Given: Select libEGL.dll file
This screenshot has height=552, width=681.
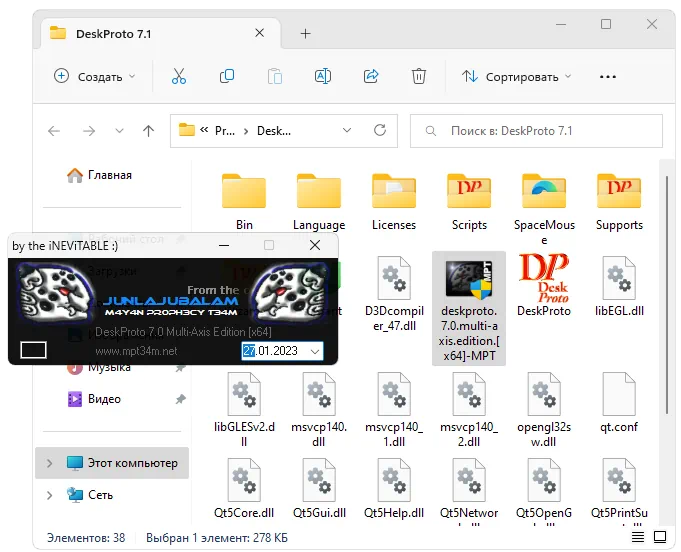Looking at the screenshot, I should (619, 286).
